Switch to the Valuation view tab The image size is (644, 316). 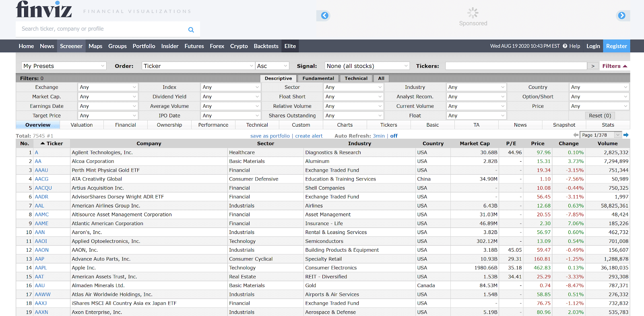tap(82, 125)
